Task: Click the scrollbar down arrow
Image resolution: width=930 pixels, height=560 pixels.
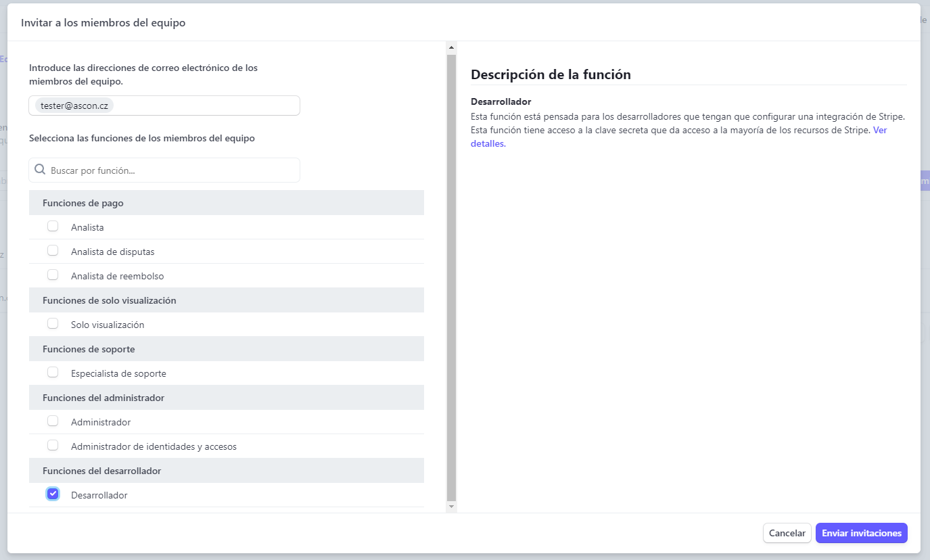Action: click(x=452, y=507)
